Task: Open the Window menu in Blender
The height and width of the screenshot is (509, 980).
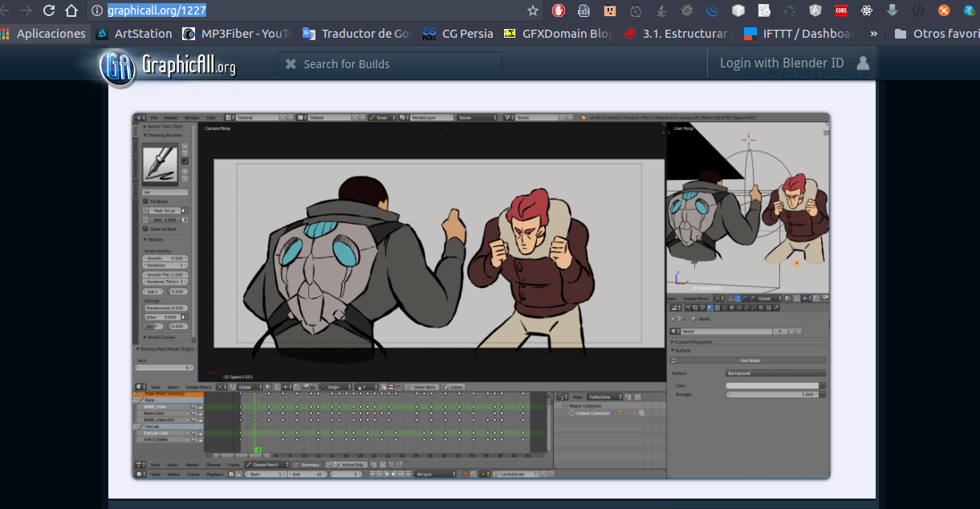Action: 192,118
